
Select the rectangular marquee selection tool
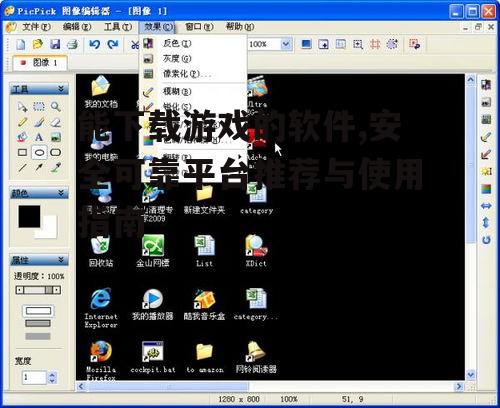(x=39, y=107)
